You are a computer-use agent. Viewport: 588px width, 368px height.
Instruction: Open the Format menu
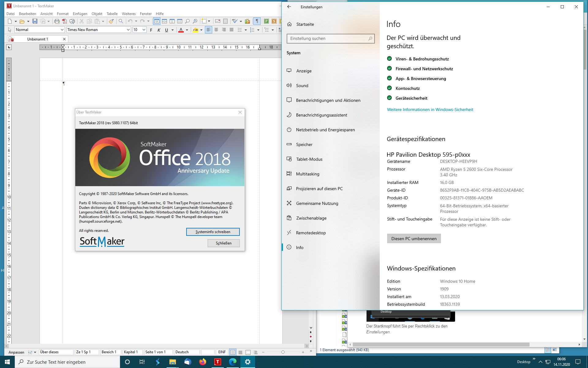point(63,14)
